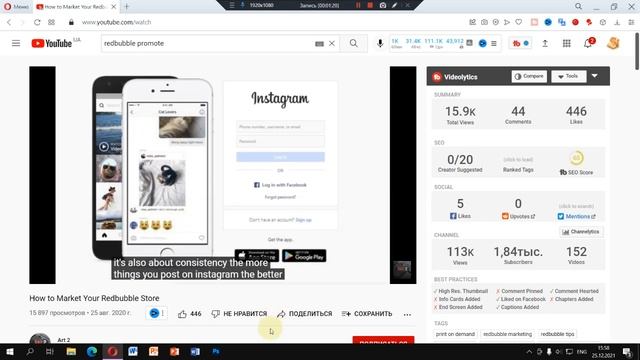This screenshot has width=640, height=360.
Task: Open the browser downloads icon
Action: point(618,22)
